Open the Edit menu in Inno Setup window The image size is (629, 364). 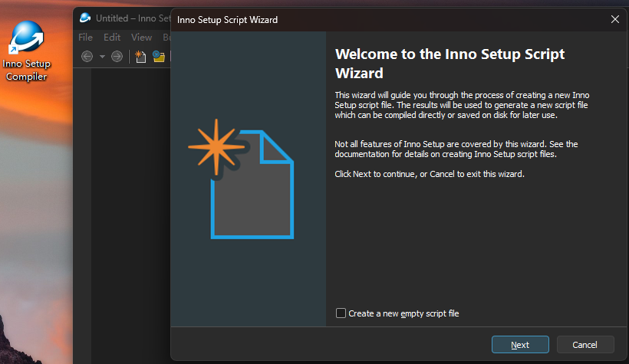point(112,38)
